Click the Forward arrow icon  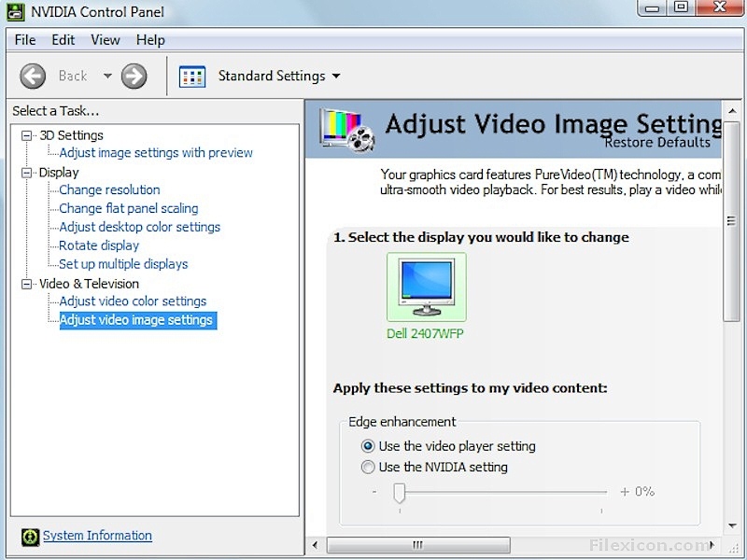(134, 76)
